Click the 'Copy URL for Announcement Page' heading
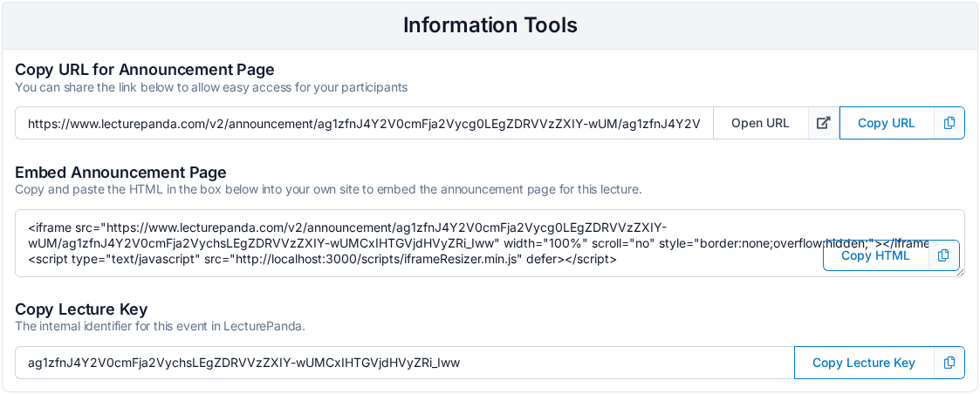This screenshot has width=980, height=394. pos(144,69)
